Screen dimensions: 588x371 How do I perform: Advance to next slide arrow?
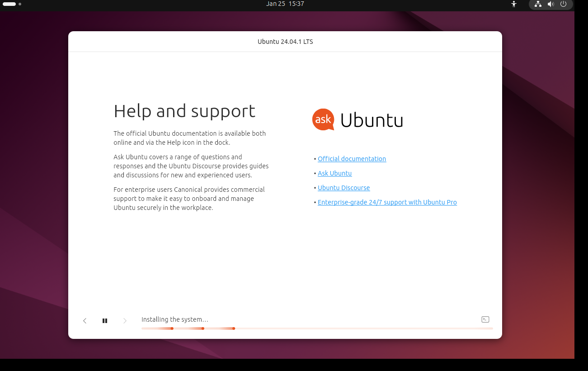[x=125, y=321]
